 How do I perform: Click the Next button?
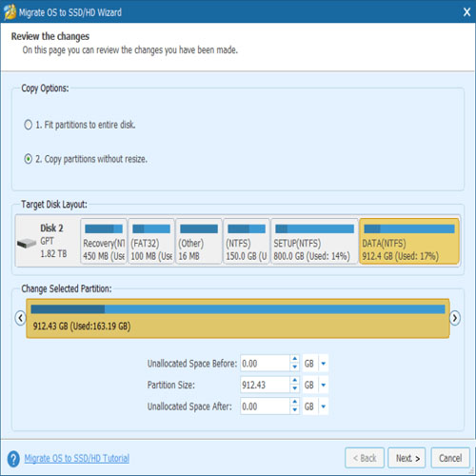click(407, 458)
